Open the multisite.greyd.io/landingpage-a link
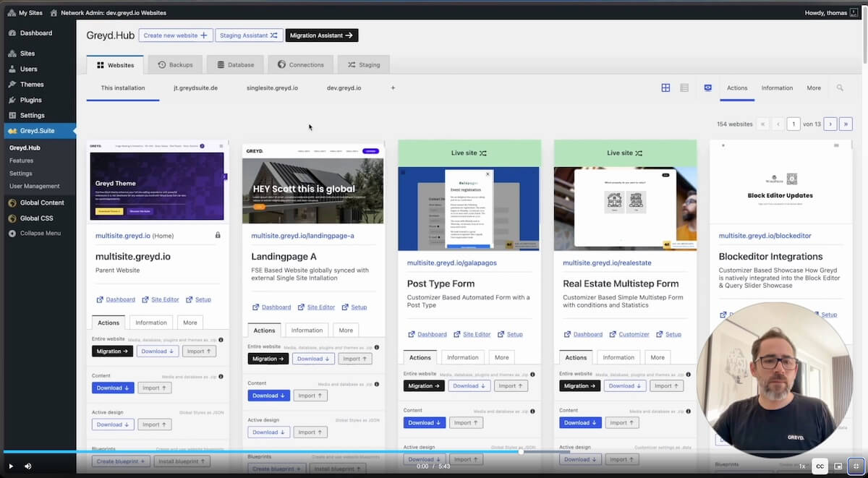This screenshot has height=478, width=868. coord(302,236)
